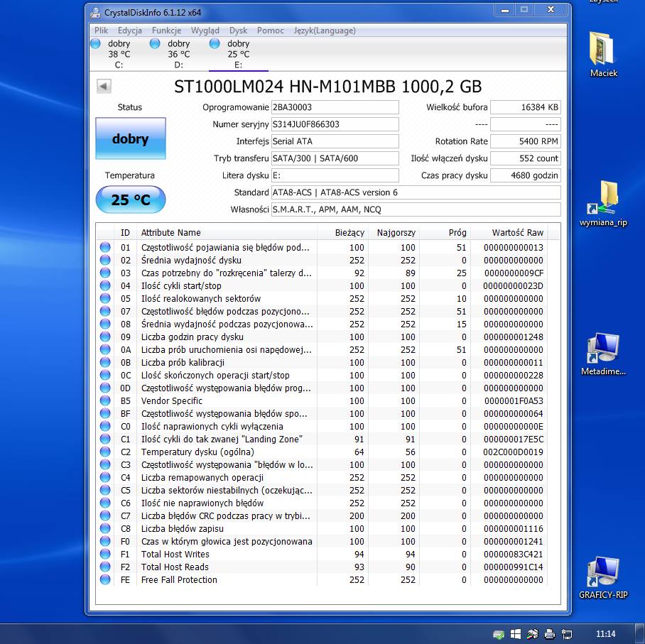
Task: Minimize the CrystalDiskInfo window
Action: click(505, 9)
